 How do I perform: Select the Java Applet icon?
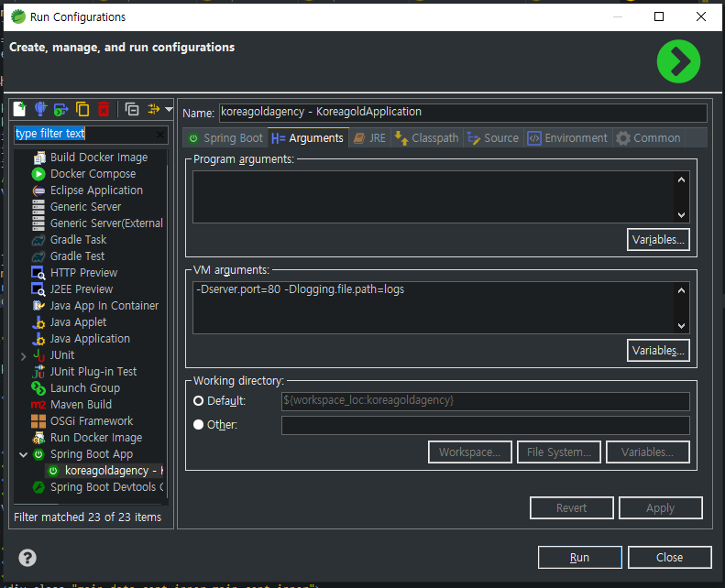point(38,322)
